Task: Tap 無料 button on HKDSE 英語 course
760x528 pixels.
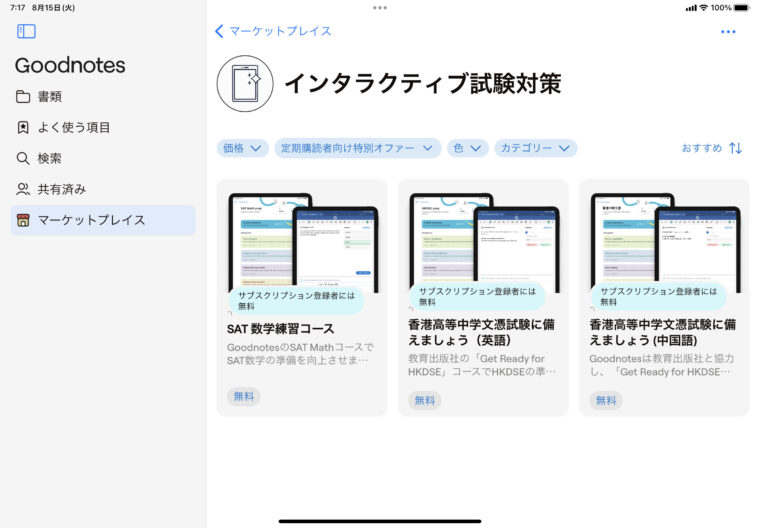Action: pos(425,400)
